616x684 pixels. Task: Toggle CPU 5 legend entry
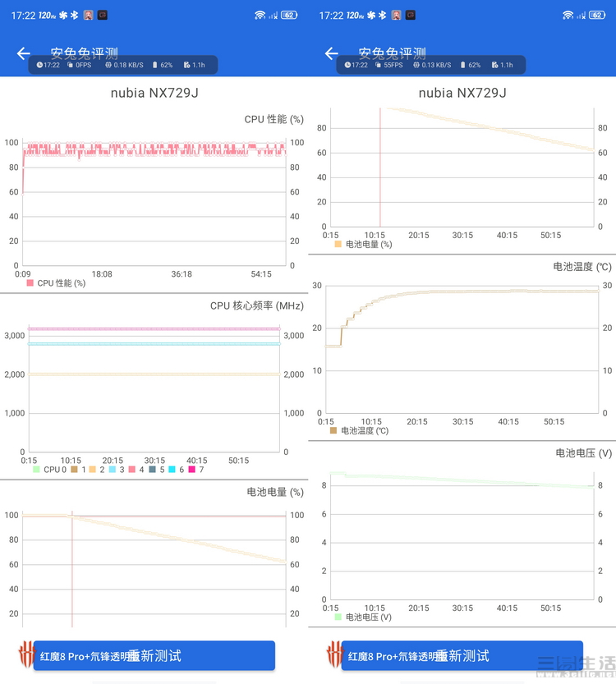tap(157, 470)
